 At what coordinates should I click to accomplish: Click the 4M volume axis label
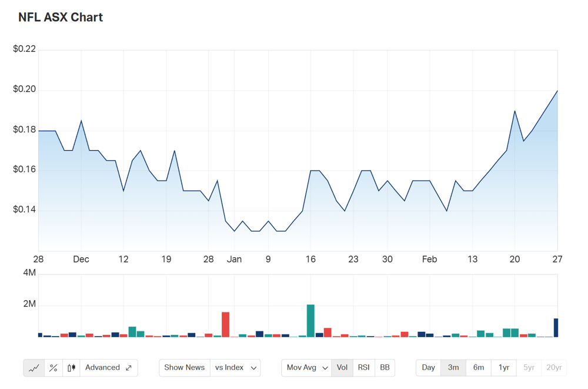29,272
